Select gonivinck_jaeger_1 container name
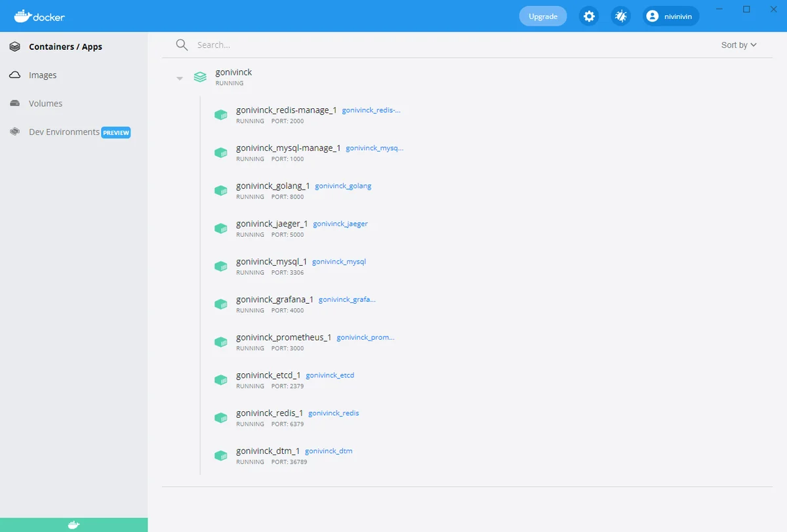 point(272,224)
